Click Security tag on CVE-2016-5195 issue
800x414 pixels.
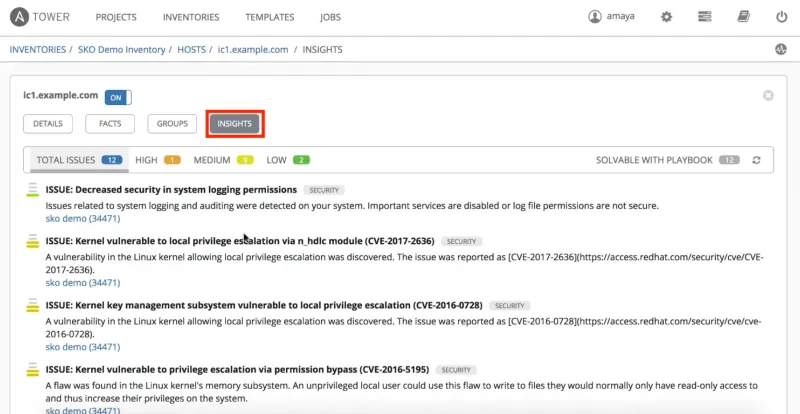456,370
